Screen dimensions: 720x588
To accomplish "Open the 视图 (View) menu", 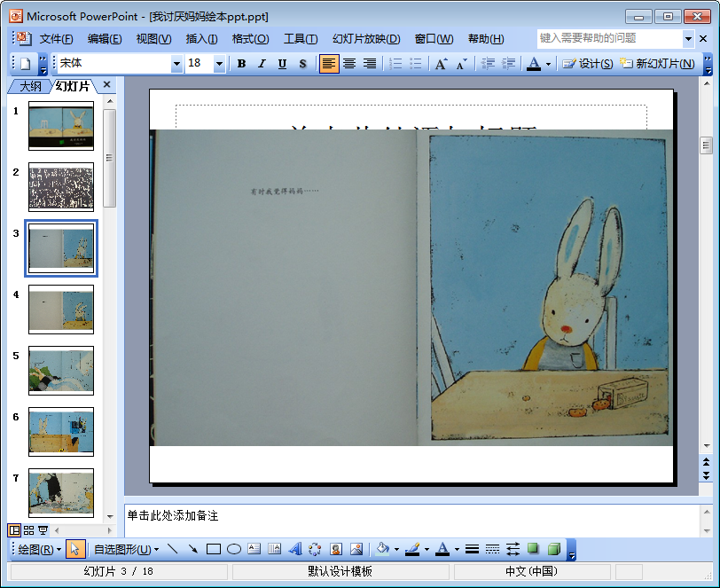I will tap(153, 39).
